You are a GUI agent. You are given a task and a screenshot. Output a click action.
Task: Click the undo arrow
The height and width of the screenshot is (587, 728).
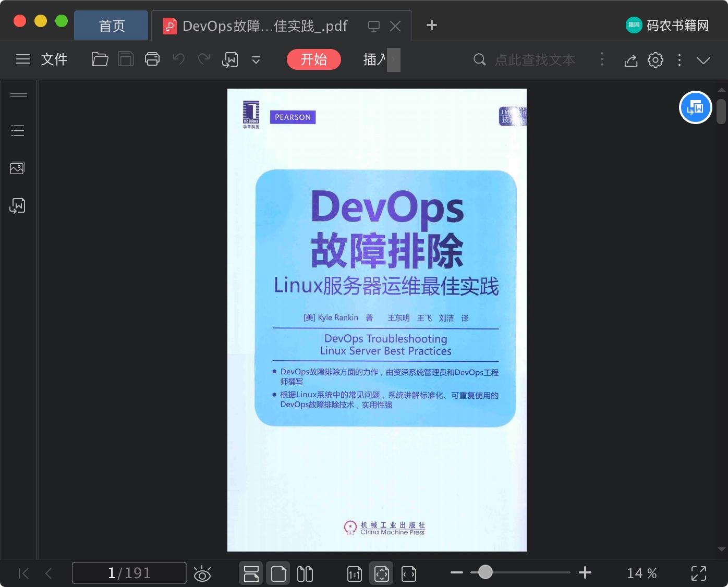coord(178,59)
